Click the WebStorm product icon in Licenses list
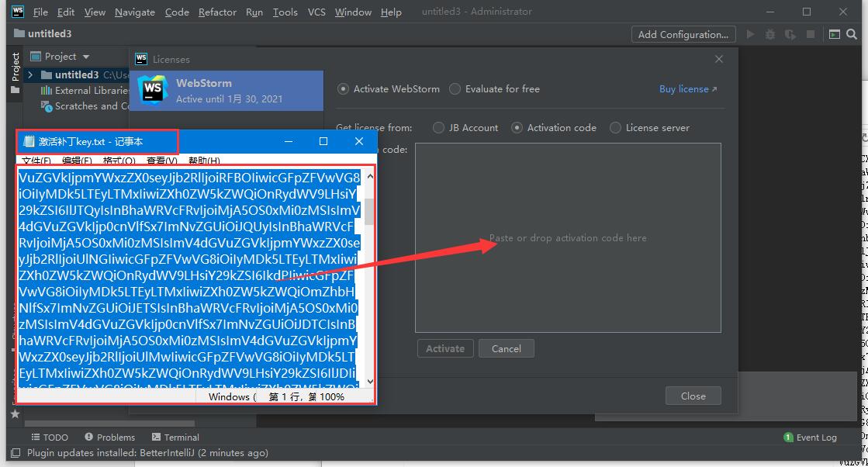This screenshot has width=868, height=467. [152, 90]
